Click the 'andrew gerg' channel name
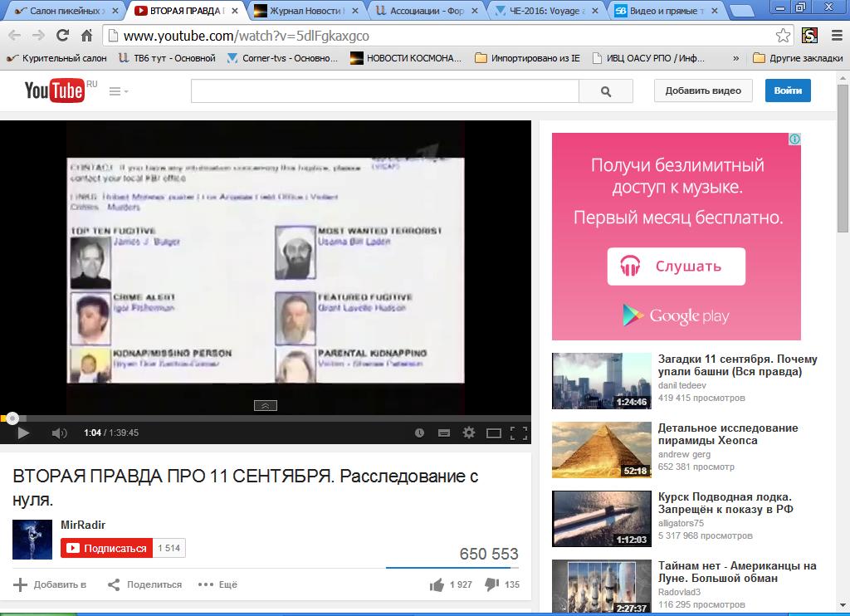 [684, 454]
